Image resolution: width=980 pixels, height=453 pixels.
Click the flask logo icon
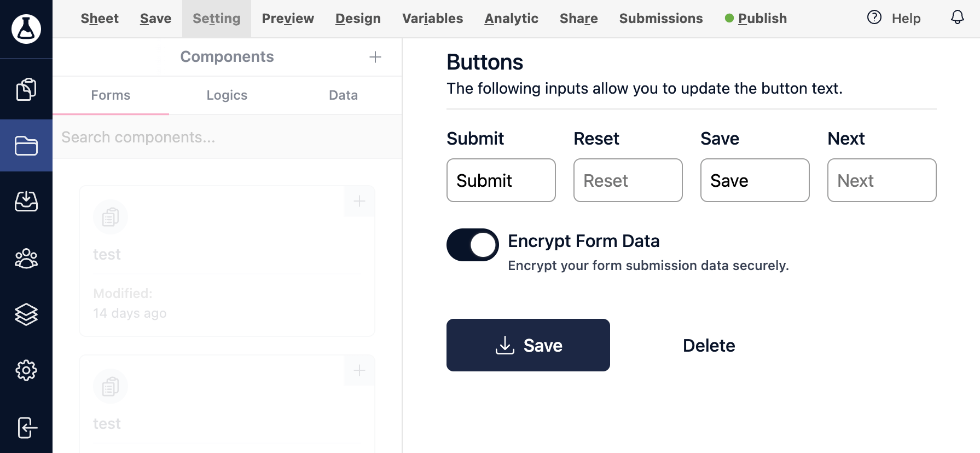pos(26,29)
